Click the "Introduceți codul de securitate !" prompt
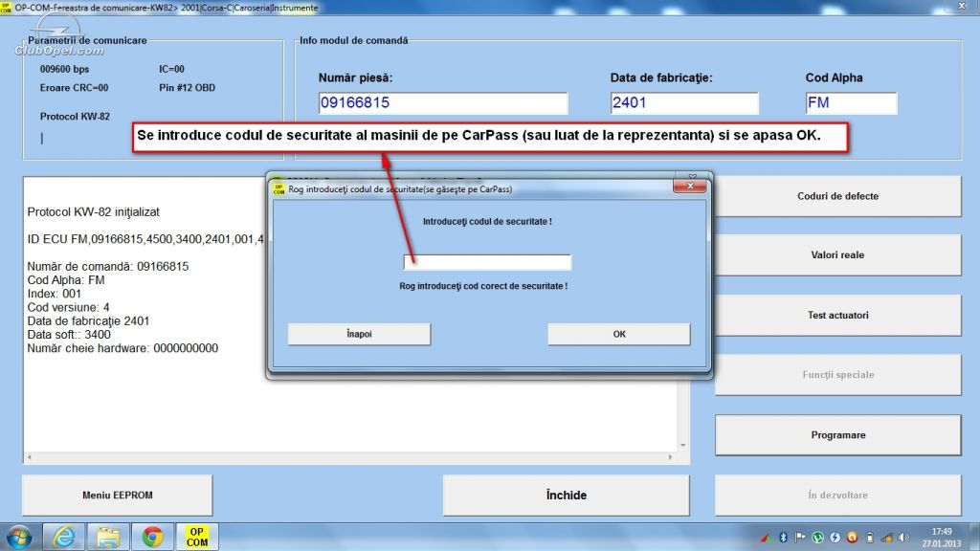This screenshot has height=551, width=980. pos(487,222)
